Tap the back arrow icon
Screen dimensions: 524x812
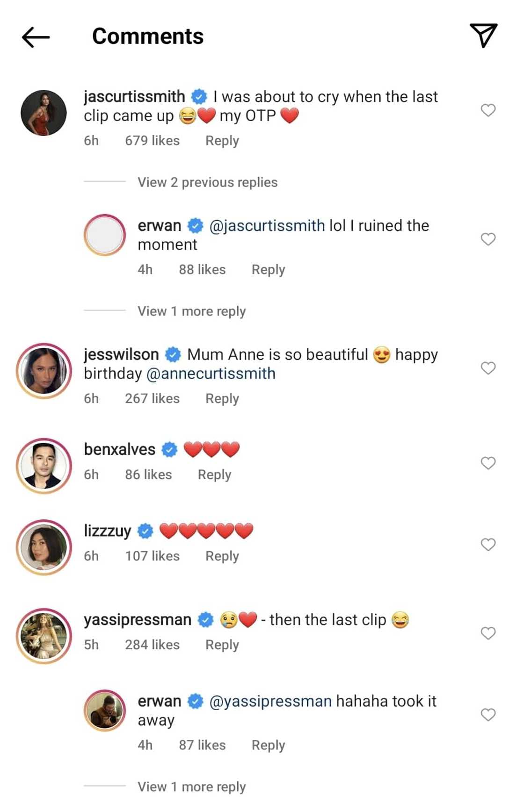tap(36, 37)
